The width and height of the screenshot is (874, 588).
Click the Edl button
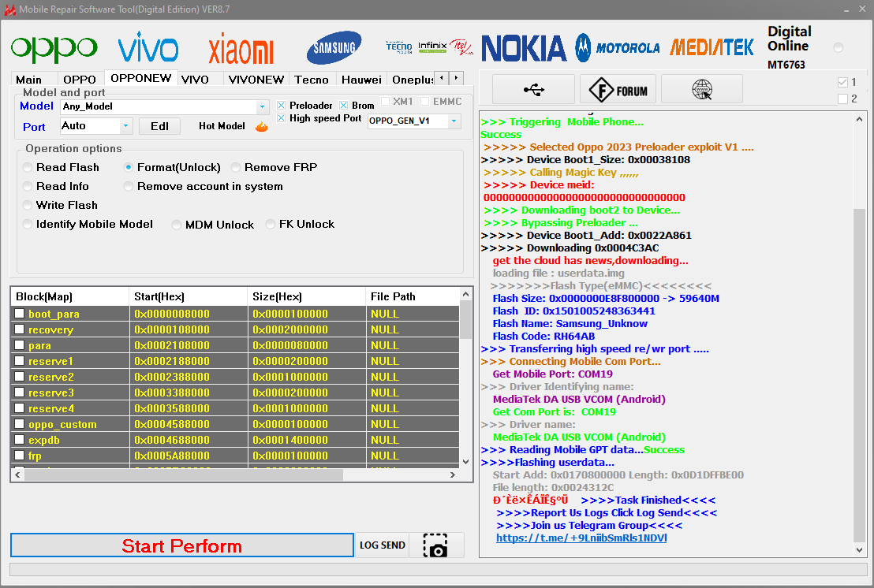159,126
